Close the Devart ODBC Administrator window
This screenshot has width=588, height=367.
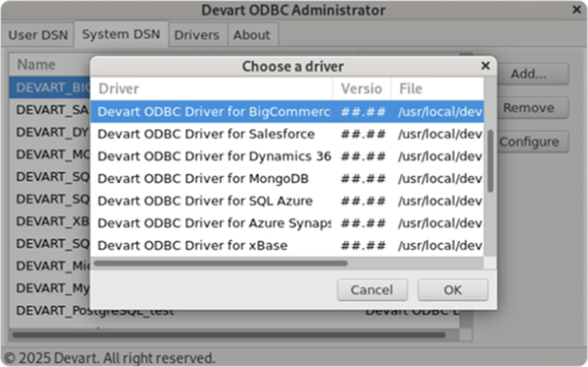pos(577,10)
